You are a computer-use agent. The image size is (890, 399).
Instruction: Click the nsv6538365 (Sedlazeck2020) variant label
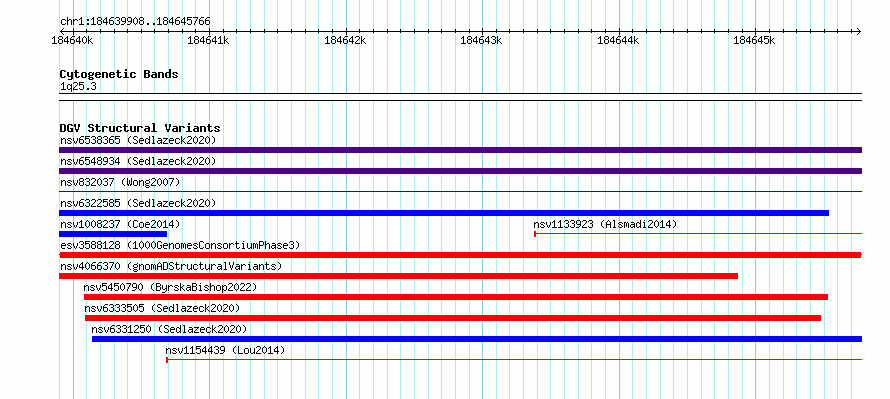pyautogui.click(x=138, y=140)
